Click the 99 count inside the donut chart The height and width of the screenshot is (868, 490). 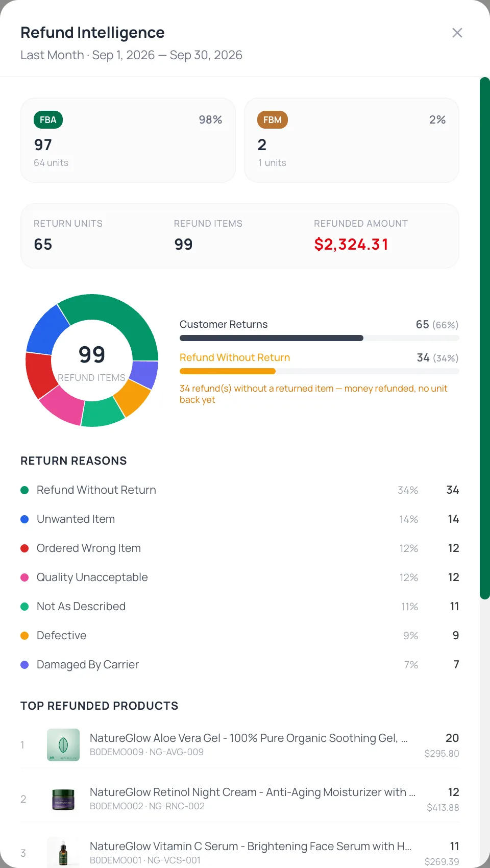click(92, 354)
